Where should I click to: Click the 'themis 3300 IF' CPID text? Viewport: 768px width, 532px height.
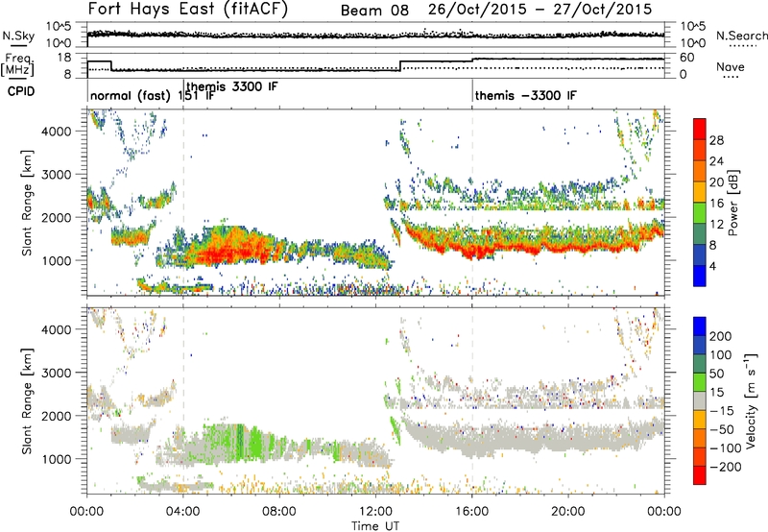click(x=232, y=86)
